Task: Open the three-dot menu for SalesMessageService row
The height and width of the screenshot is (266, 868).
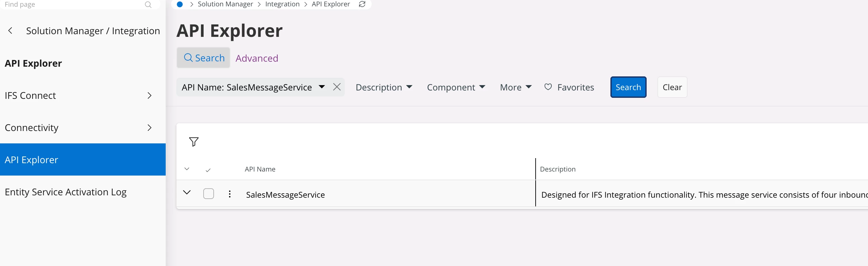Action: [x=229, y=194]
